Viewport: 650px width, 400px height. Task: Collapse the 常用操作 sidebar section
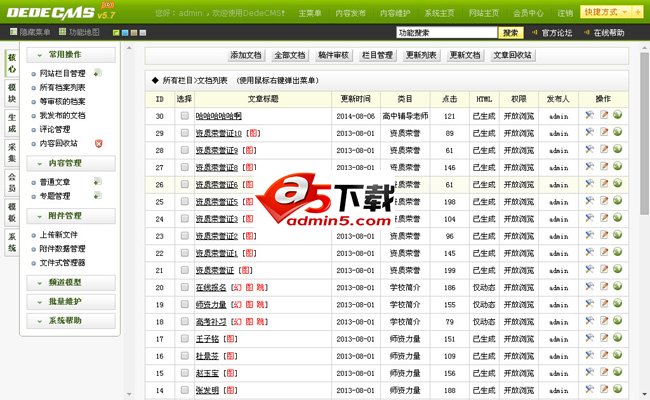pos(71,55)
